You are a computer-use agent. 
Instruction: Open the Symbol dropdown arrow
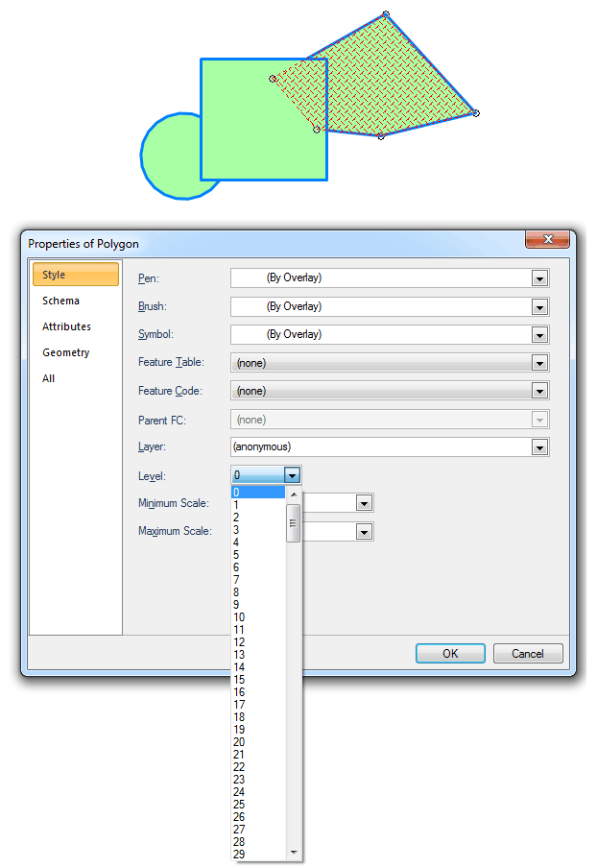point(539,335)
